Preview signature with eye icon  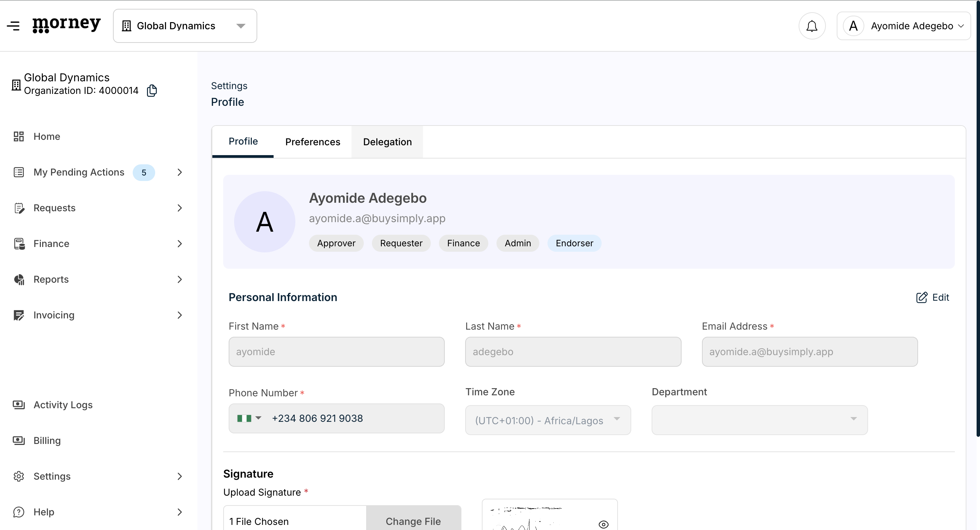[603, 524]
